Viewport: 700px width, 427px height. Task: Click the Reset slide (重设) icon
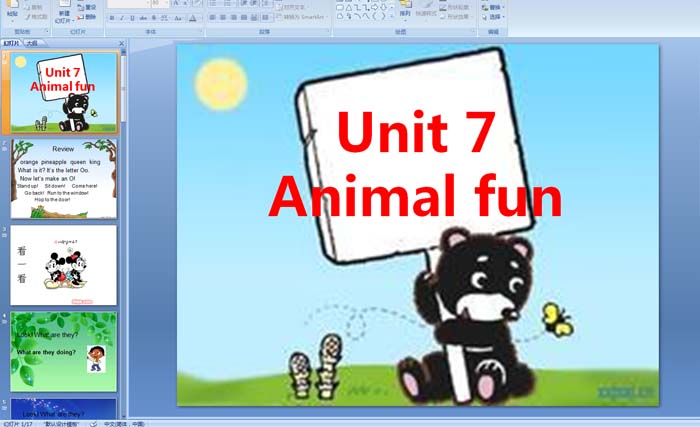80,7
